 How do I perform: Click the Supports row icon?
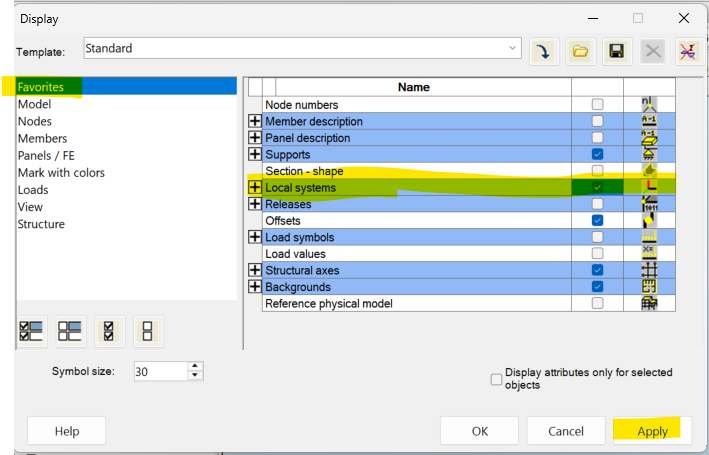click(x=649, y=154)
